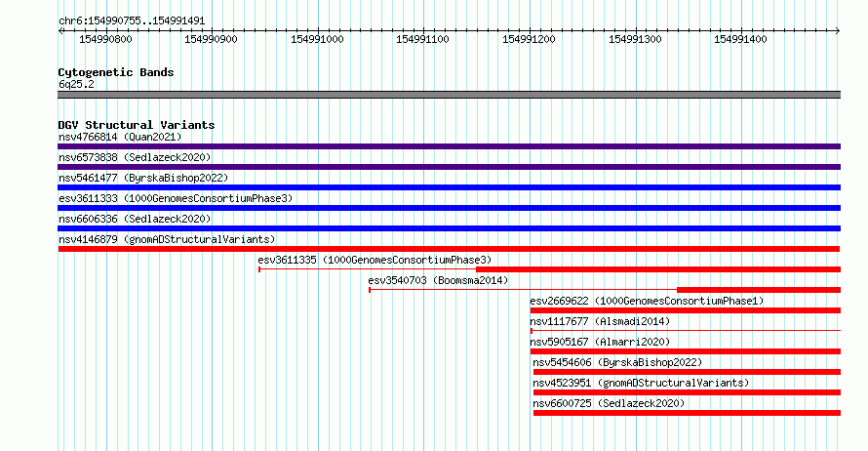868x451 pixels.
Task: Click ruler position 154991000
Action: click(317, 39)
